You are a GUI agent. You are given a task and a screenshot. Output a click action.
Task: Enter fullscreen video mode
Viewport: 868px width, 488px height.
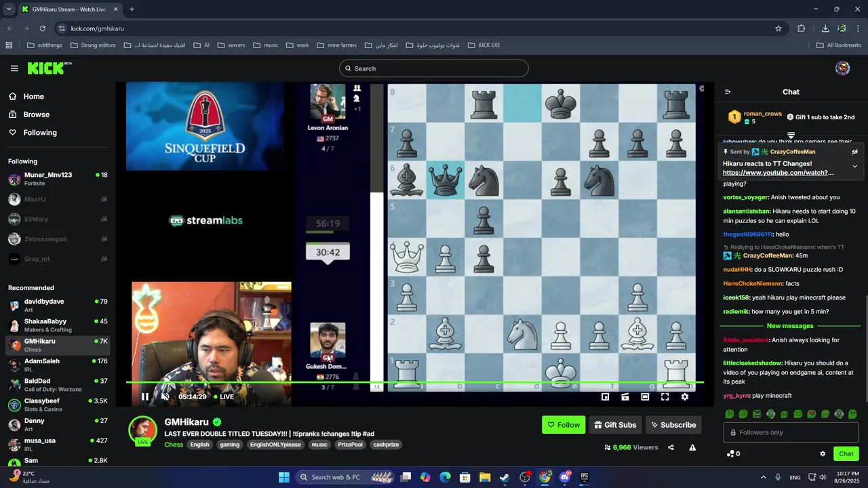coord(665,396)
